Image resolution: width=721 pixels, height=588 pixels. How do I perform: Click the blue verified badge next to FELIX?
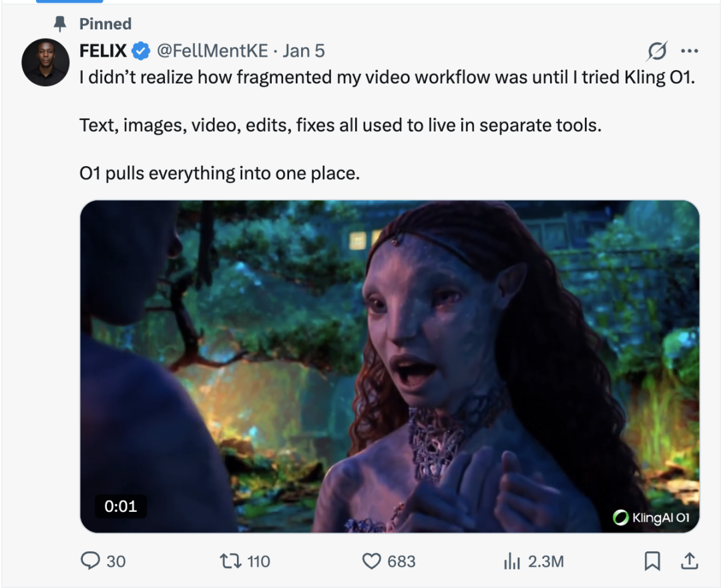point(140,51)
